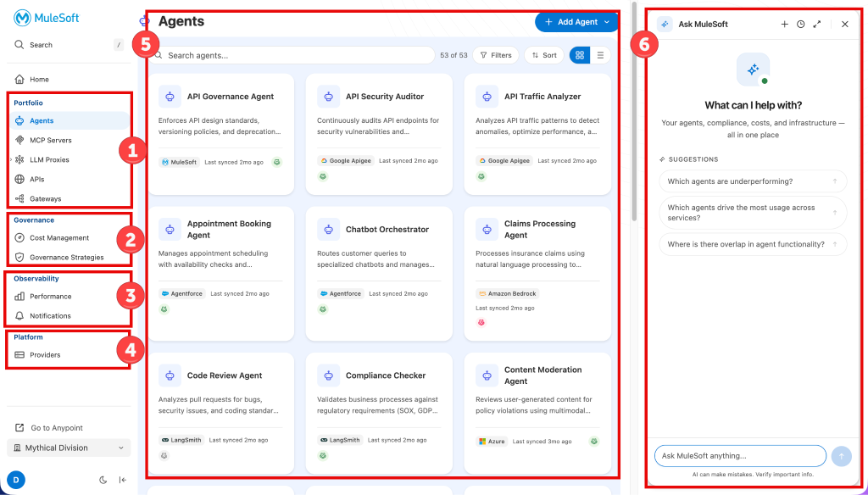Open the API Security Auditor card
The height and width of the screenshot is (495, 868).
click(x=379, y=134)
